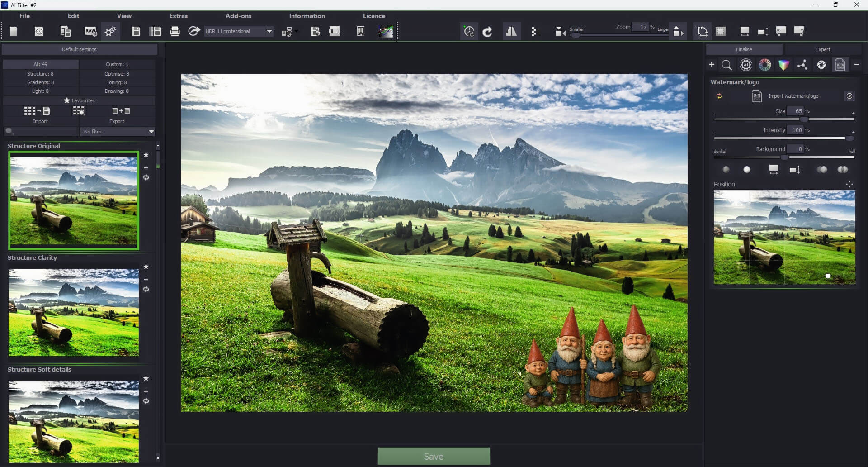
Task: Select the color wheel panel icon
Action: coord(764,65)
